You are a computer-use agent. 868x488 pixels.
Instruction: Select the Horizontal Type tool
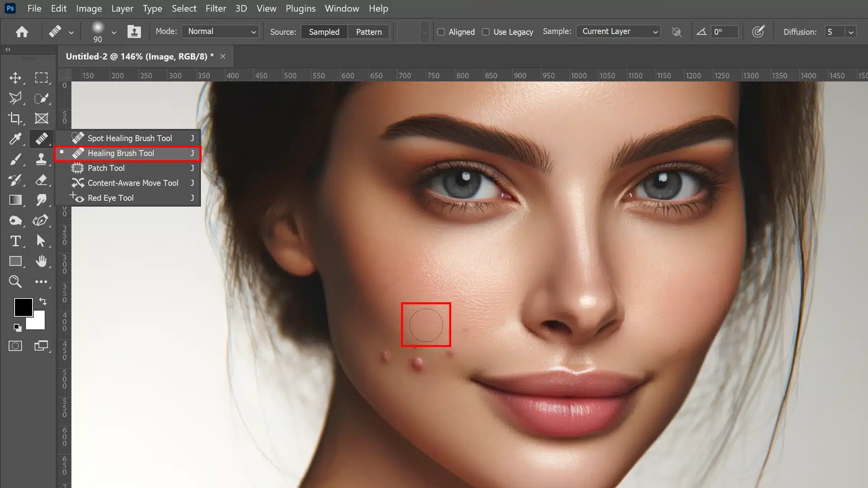(15, 241)
